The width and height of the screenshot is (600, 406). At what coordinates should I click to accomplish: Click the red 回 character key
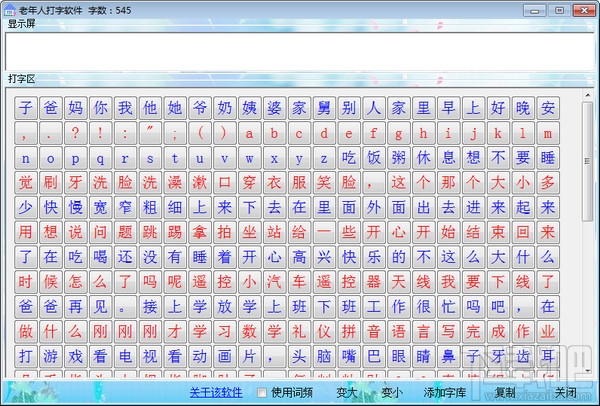[x=523, y=232]
